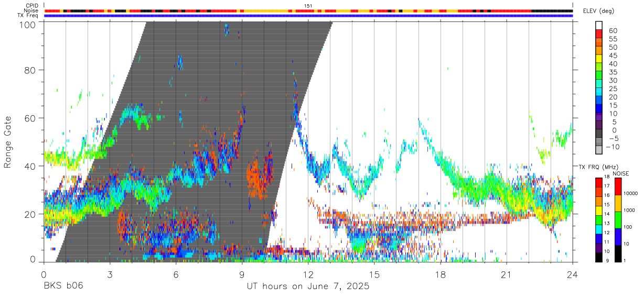Click the red top segment of the TX FRQ colorbar

pos(599,183)
